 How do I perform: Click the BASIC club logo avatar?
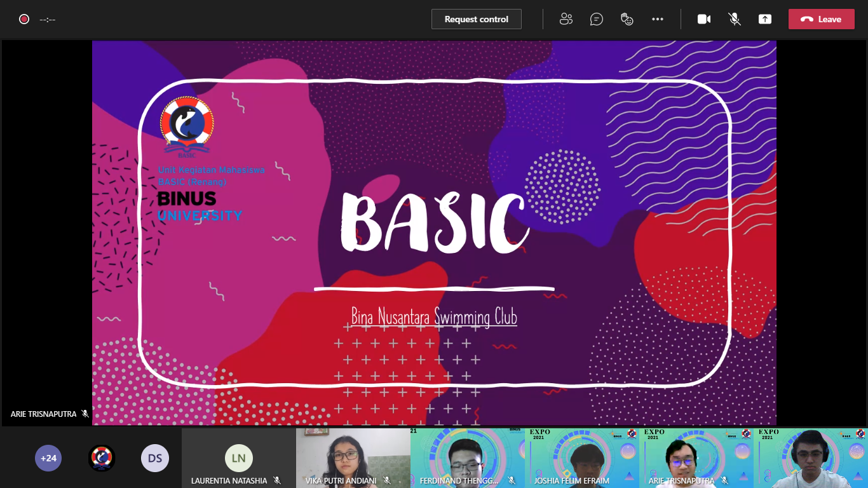click(x=102, y=457)
